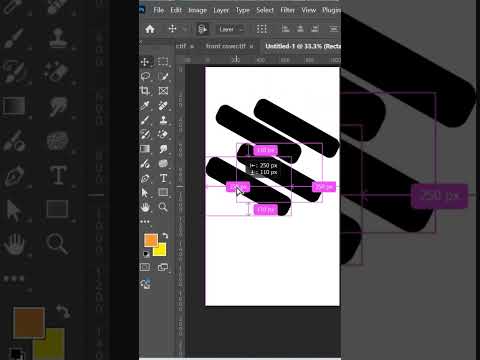The height and width of the screenshot is (360, 480).
Task: Open the Edit menu
Action: click(176, 10)
